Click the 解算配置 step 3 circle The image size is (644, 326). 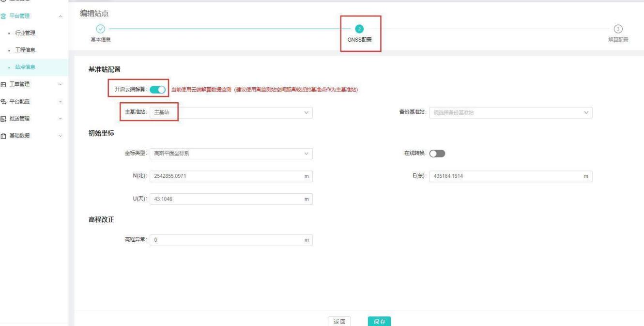[x=618, y=29]
